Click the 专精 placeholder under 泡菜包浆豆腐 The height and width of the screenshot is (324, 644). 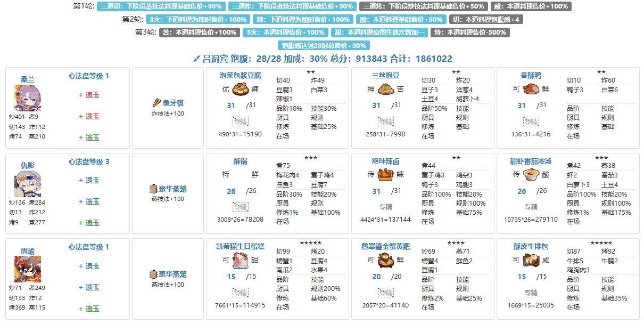241,121
